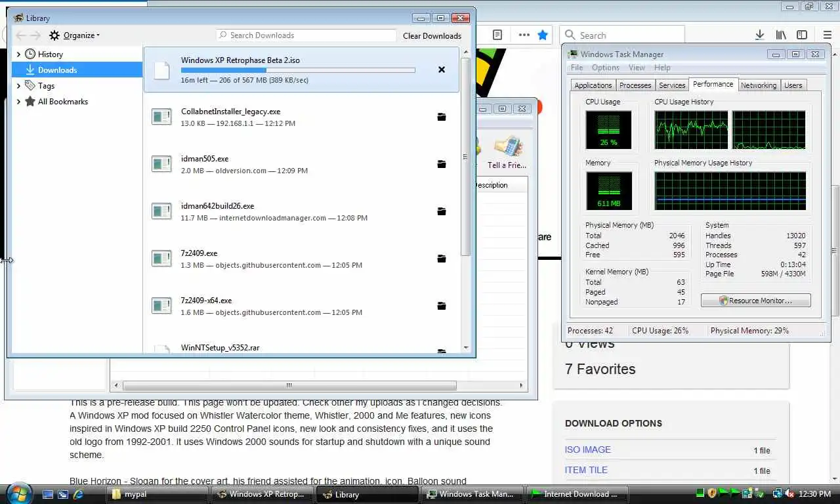840x504 pixels.
Task: Click the idman642build26.exe file icon
Action: (161, 211)
